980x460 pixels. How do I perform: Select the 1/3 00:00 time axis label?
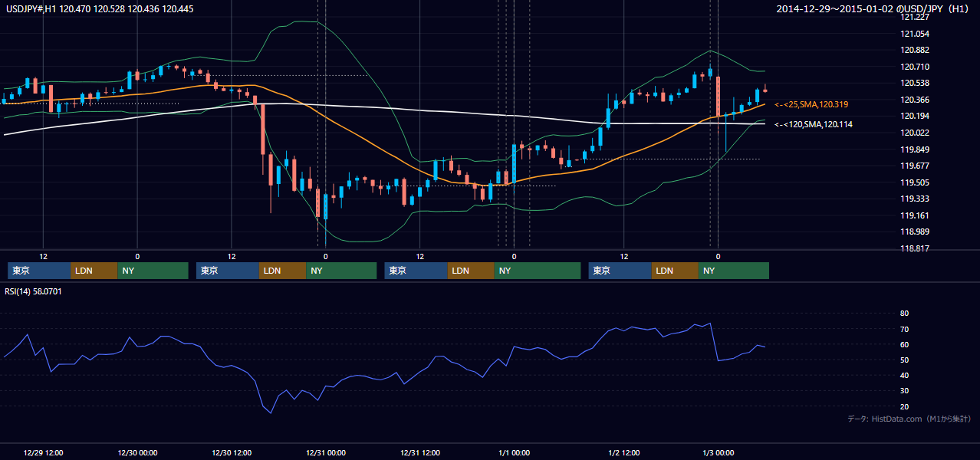(719, 452)
